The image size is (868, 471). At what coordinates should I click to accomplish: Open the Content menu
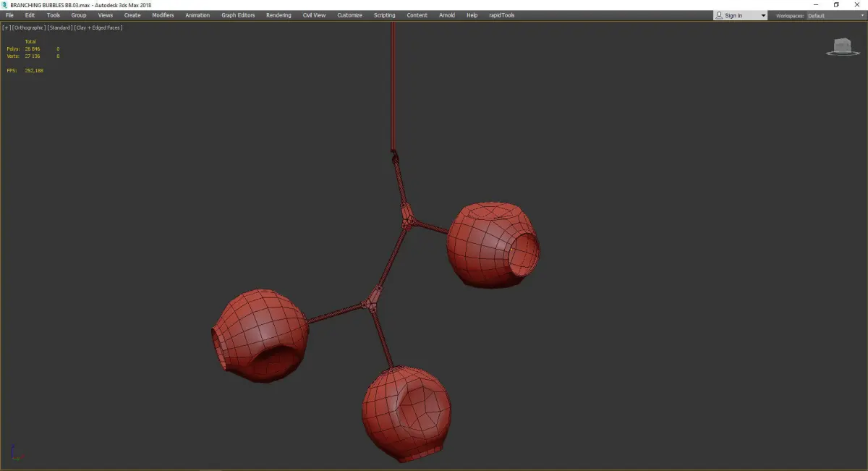(x=417, y=15)
